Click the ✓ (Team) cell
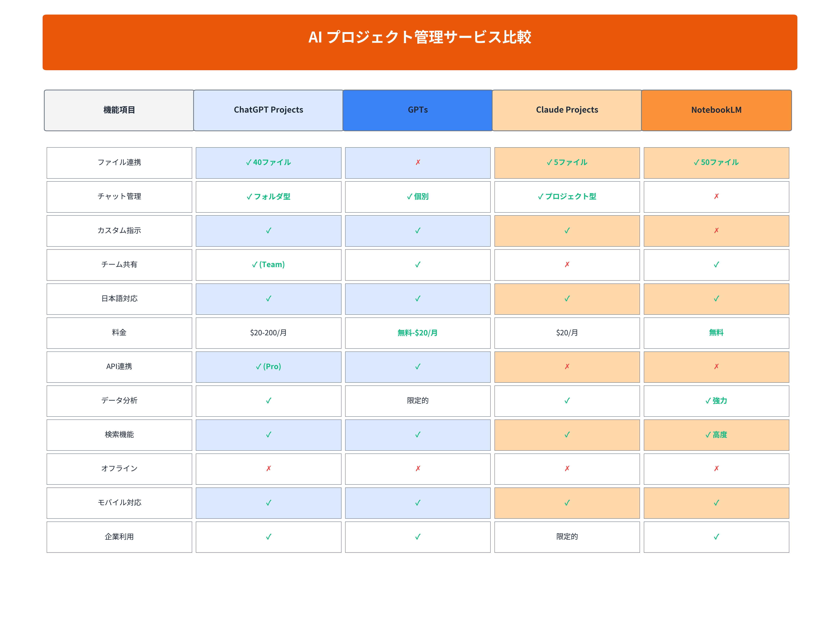Image resolution: width=840 pixels, height=629 pixels. coord(269,265)
